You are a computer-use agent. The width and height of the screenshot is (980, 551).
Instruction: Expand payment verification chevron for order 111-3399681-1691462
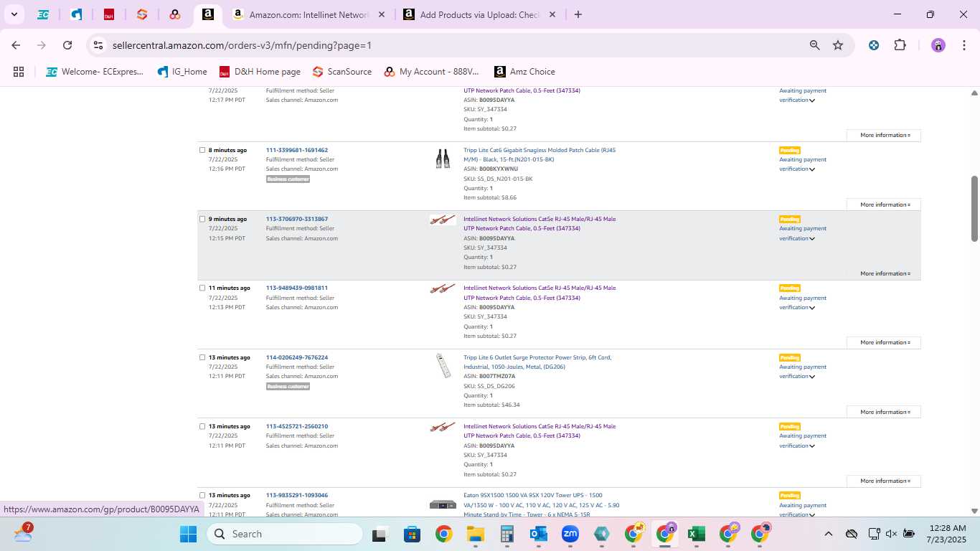812,169
